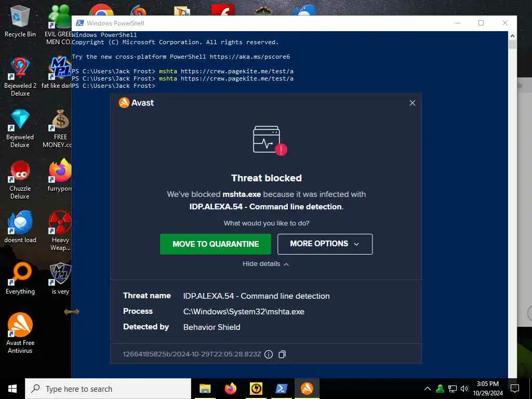
Task: Open Firefox from the taskbar
Action: click(x=230, y=389)
